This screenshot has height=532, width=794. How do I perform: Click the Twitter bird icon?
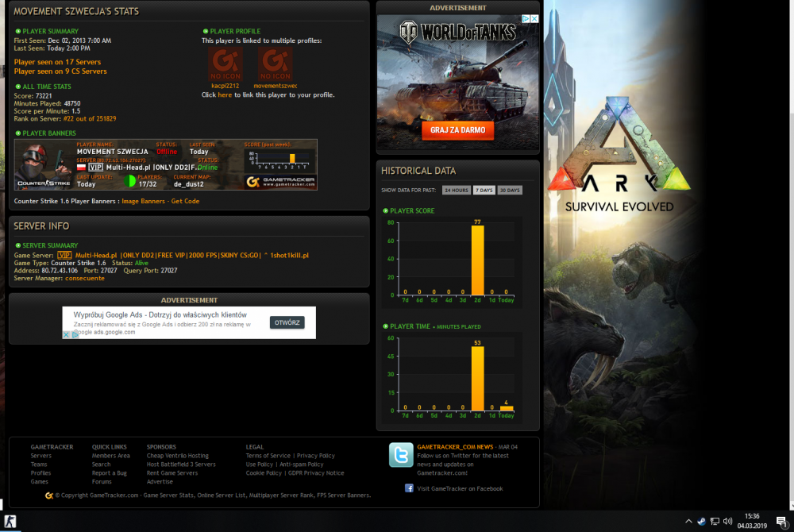click(400, 455)
